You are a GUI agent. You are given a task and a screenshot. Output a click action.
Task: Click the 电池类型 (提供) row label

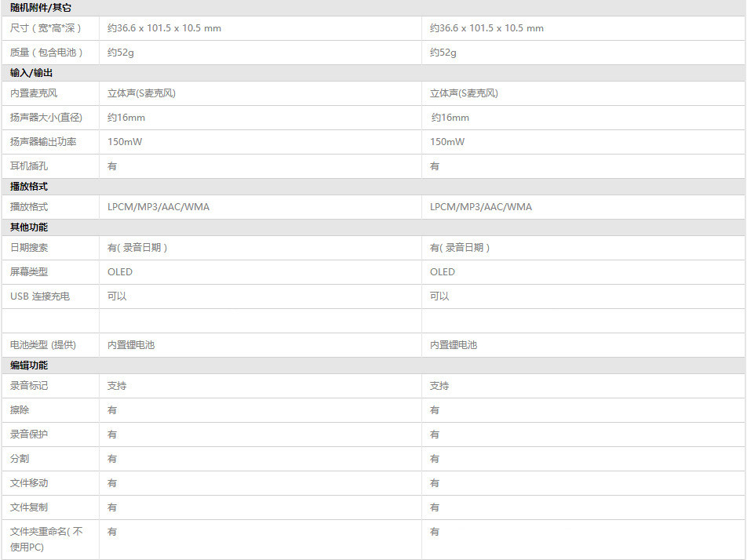click(43, 345)
